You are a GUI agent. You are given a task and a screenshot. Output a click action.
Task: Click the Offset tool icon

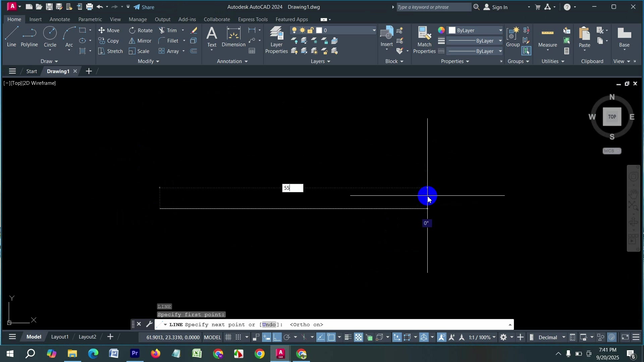point(194,51)
